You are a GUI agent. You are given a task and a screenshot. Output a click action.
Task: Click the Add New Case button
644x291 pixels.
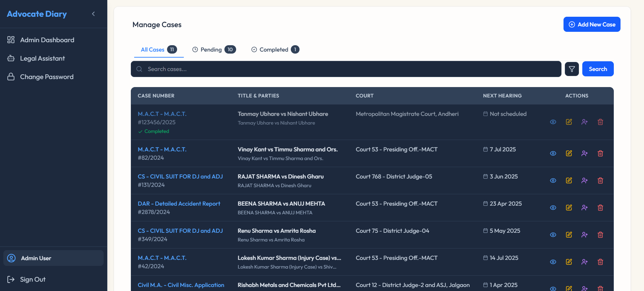click(x=592, y=24)
